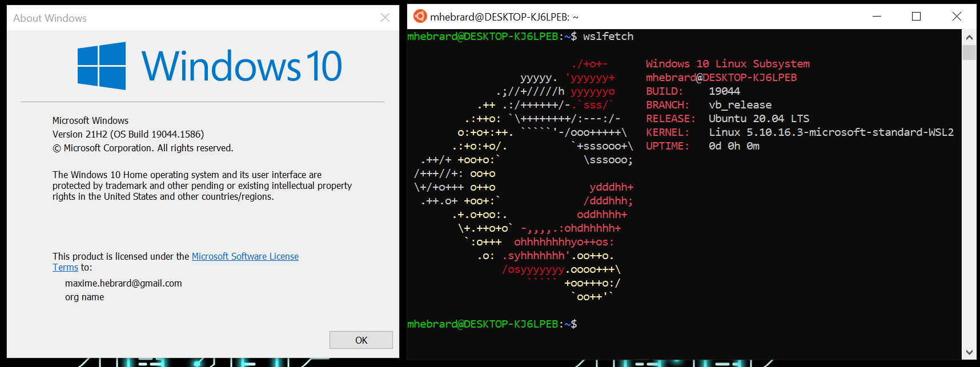The image size is (980, 367).
Task: Maximize the Ubuntu terminal window
Action: tap(917, 17)
